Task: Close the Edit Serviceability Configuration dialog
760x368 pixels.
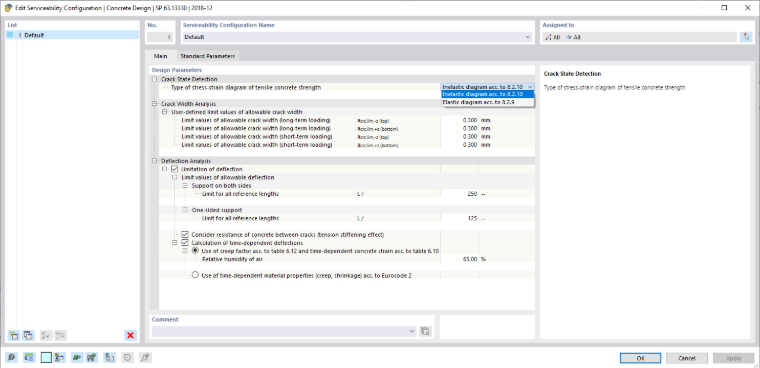Action: [x=746, y=8]
